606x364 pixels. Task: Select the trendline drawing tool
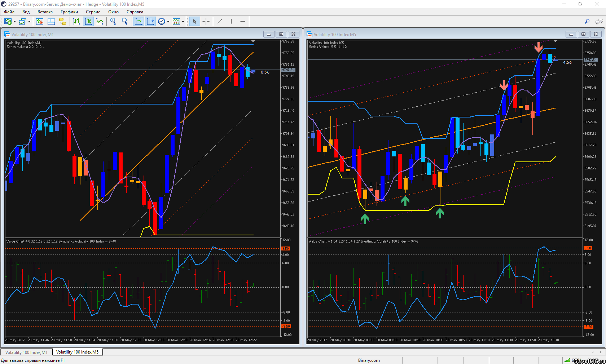pos(220,22)
